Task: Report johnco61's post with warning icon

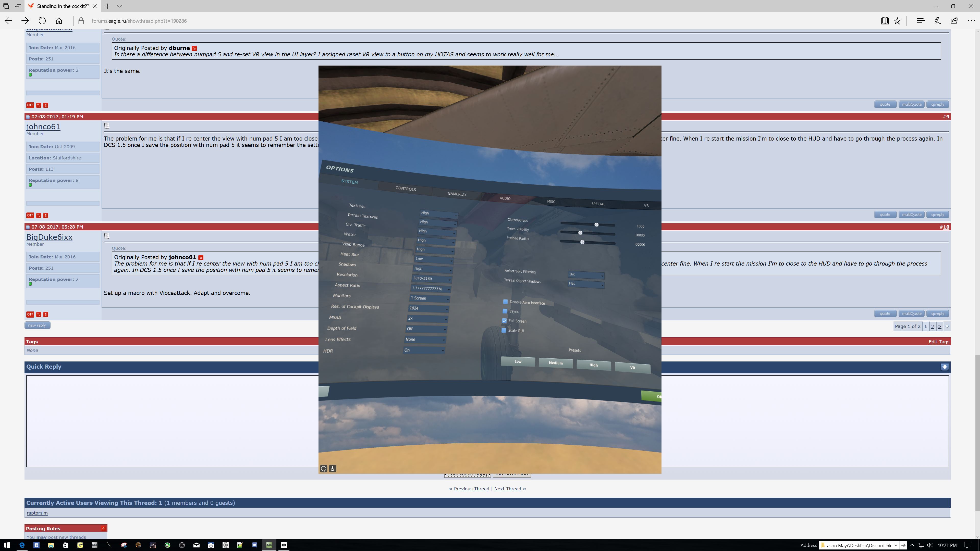Action: click(46, 215)
